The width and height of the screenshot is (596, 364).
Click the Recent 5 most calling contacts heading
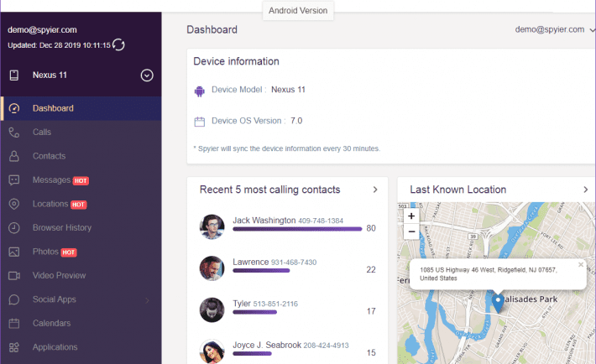pos(269,190)
